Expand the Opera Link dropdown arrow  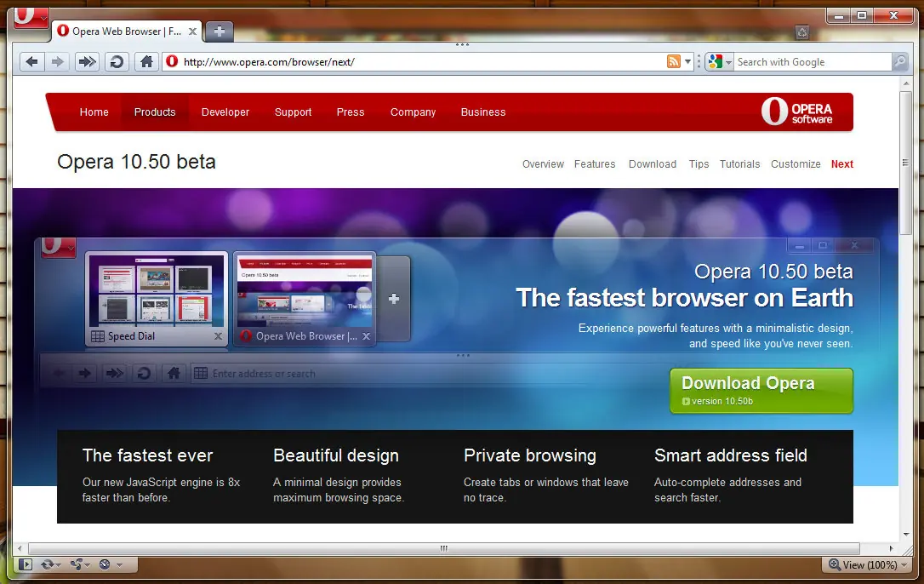tap(59, 565)
